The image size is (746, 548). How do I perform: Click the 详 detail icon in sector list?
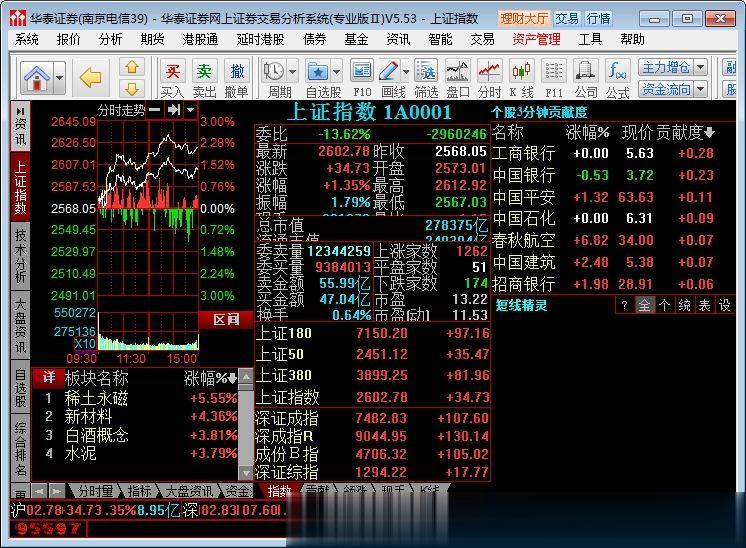click(49, 378)
